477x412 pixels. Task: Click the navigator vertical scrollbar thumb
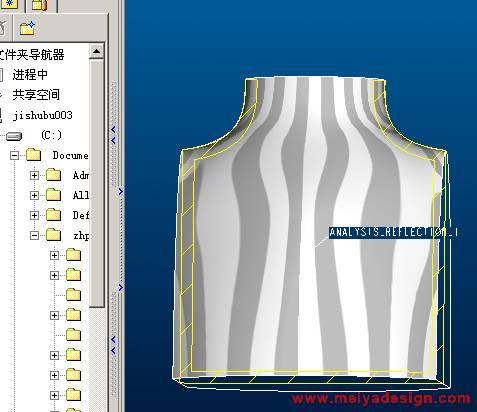click(x=97, y=183)
